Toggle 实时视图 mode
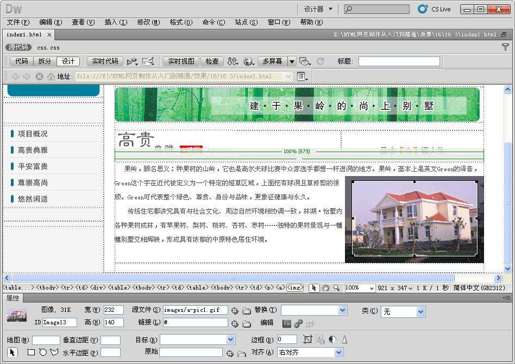Viewport: 515px width, 364px height. pos(181,61)
